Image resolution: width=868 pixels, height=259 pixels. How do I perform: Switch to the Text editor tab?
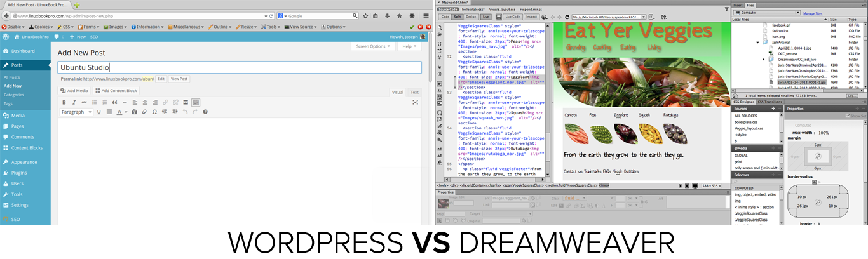414,92
